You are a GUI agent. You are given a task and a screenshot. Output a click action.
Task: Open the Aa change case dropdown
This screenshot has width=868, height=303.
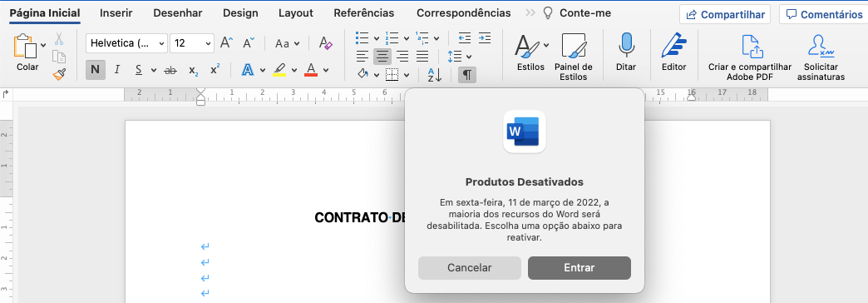pos(288,42)
